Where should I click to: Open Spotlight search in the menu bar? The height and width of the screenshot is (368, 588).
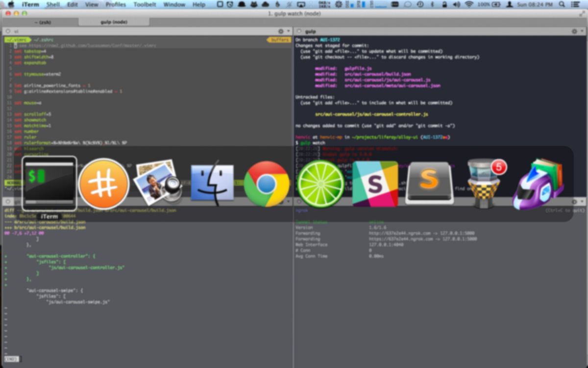[562, 4]
